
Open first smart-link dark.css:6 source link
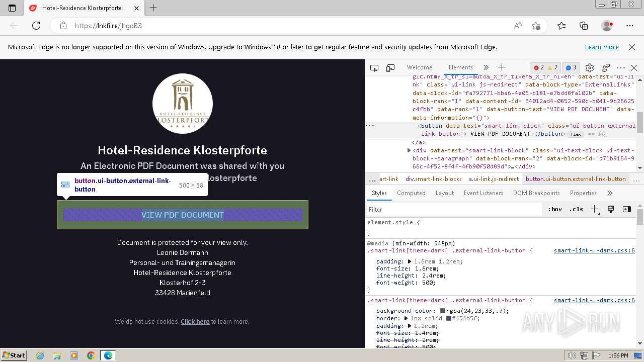[594, 250]
